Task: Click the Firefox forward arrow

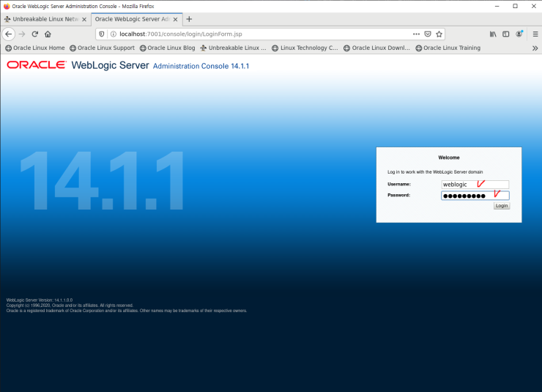Action: (x=22, y=34)
